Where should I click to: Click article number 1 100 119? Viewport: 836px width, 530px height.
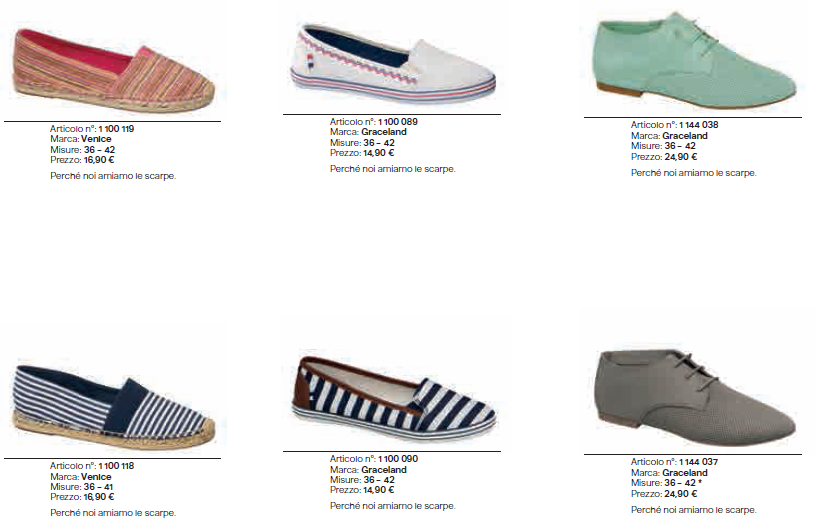[x=116, y=129]
